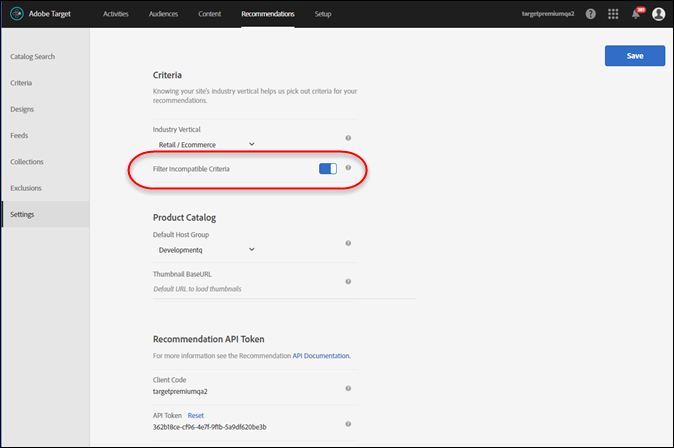The width and height of the screenshot is (674, 448).
Task: Toggle Filter Incompatible Criteria switch
Action: 328,169
